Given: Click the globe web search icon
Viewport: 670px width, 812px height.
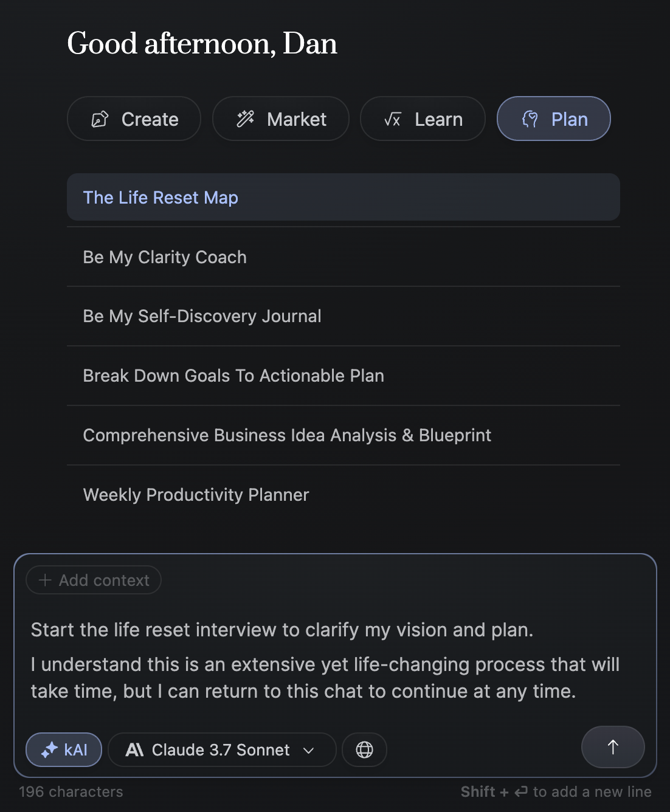Looking at the screenshot, I should 364,750.
